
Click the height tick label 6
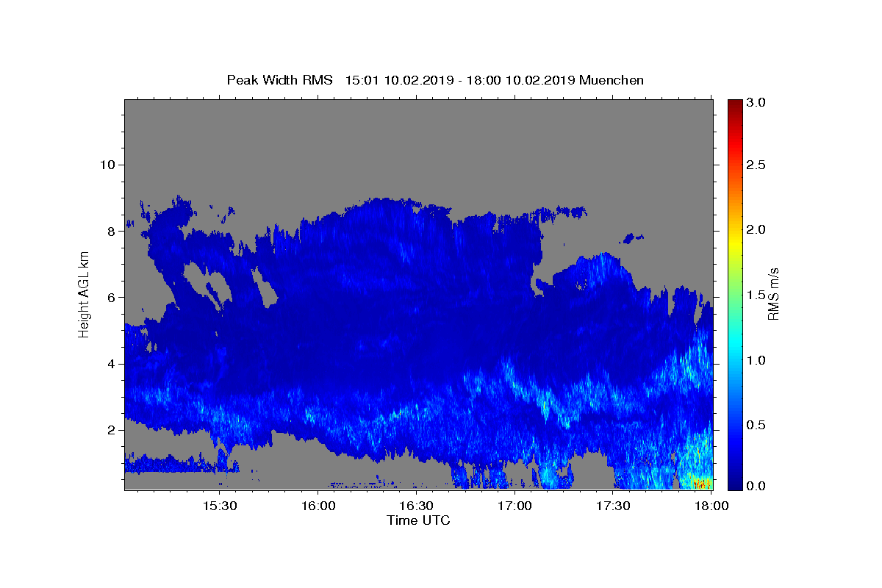(x=112, y=297)
